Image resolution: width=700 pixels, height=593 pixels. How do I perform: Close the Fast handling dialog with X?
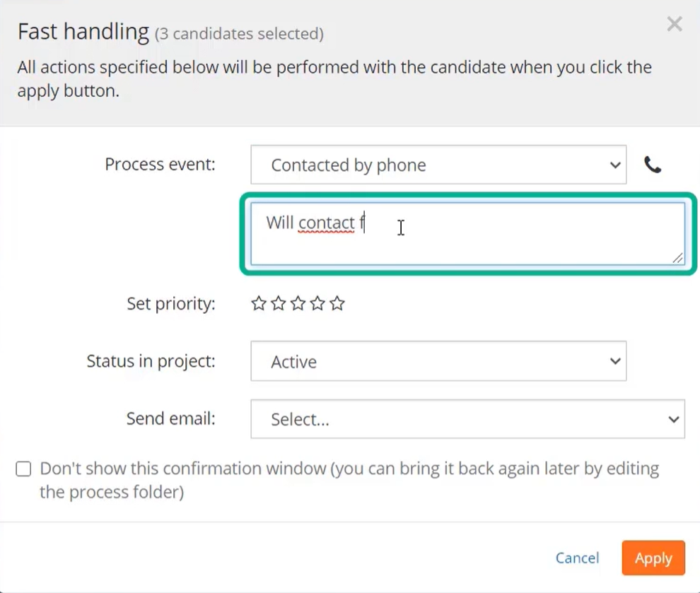tap(675, 24)
